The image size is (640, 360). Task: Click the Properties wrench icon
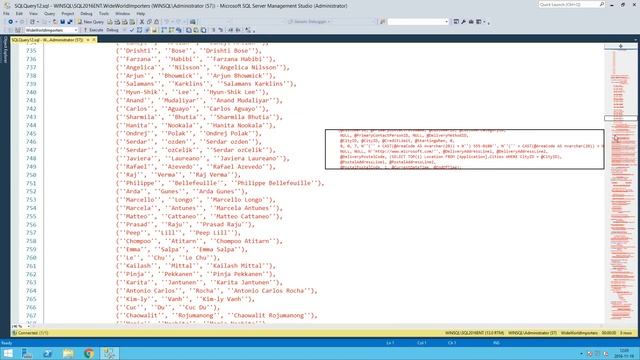tap(463, 22)
